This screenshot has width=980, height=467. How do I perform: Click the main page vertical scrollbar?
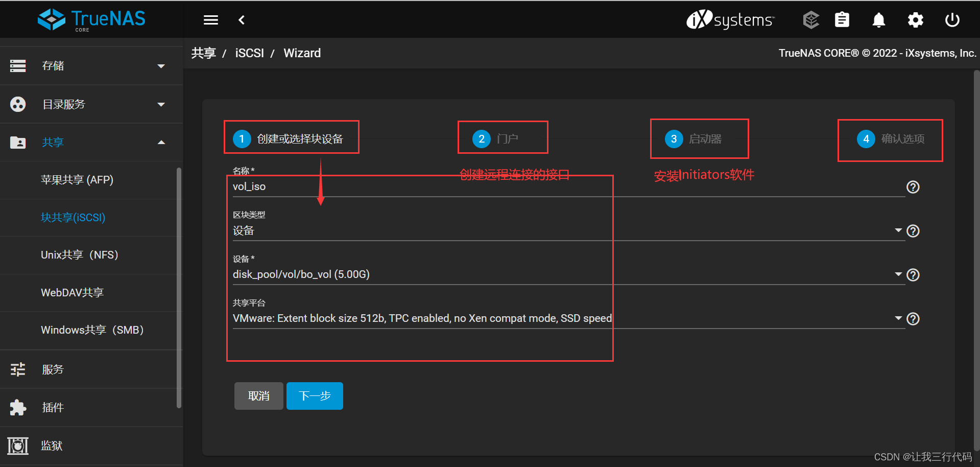tap(976, 261)
